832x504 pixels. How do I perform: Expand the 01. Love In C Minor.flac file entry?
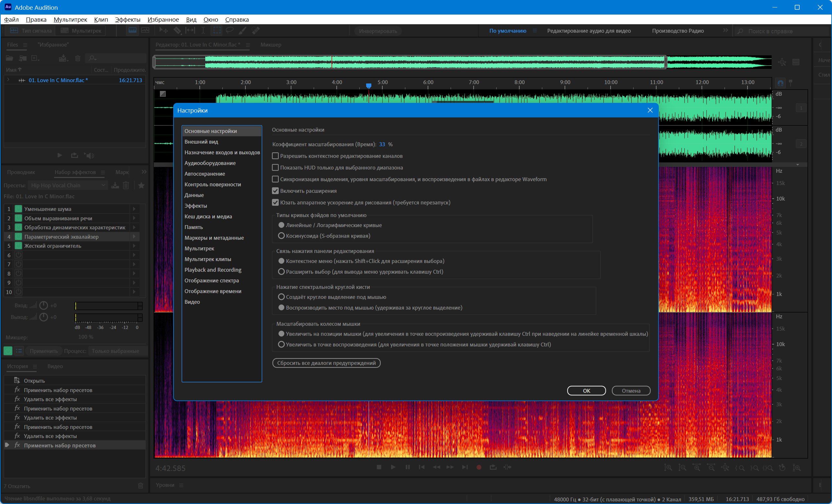pyautogui.click(x=8, y=80)
